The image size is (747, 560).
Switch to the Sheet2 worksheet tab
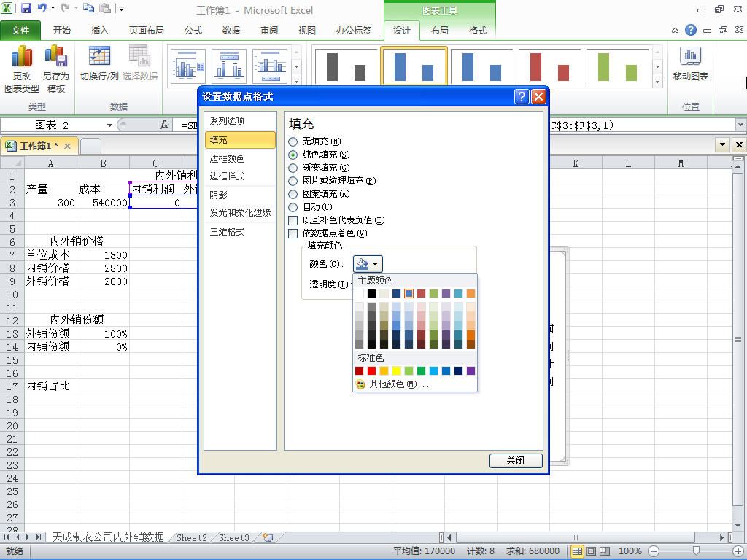[192, 537]
